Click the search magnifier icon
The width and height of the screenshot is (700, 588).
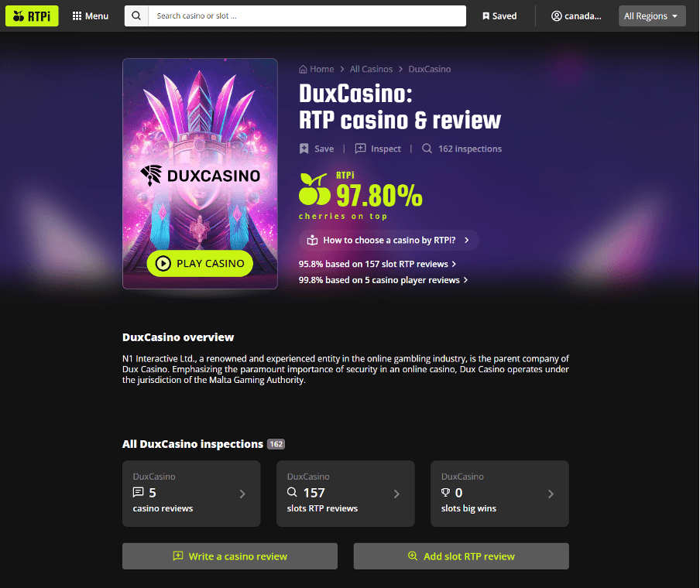[x=136, y=16]
